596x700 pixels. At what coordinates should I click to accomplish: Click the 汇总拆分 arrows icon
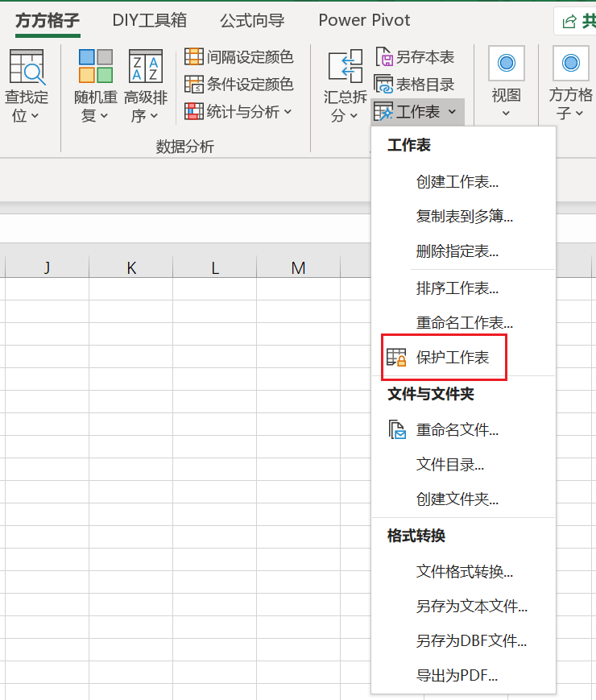pos(345,66)
